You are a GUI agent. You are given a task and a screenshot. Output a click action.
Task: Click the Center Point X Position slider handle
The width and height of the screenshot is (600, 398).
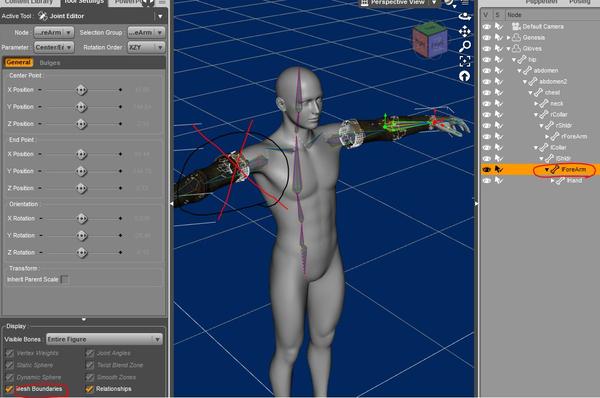(x=81, y=90)
